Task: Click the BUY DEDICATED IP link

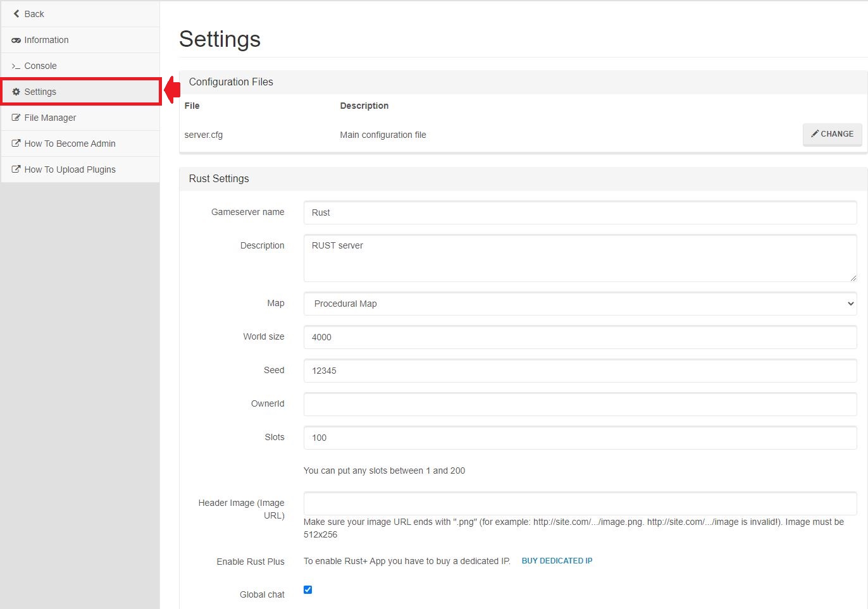Action: click(x=557, y=561)
